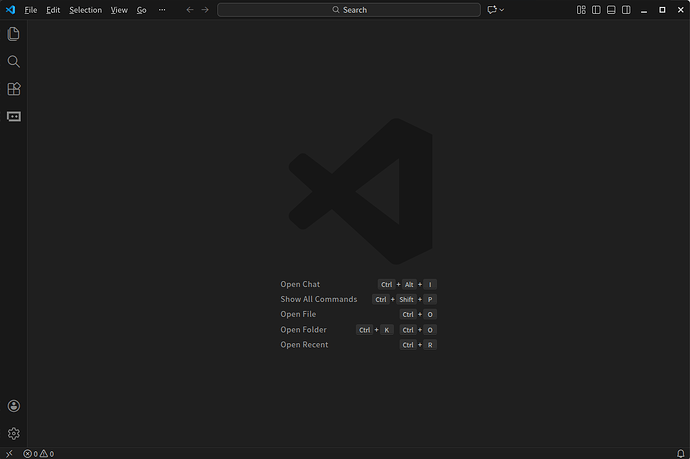This screenshot has height=459, width=690.
Task: Open the remote window indicator
Action: [x=9, y=453]
